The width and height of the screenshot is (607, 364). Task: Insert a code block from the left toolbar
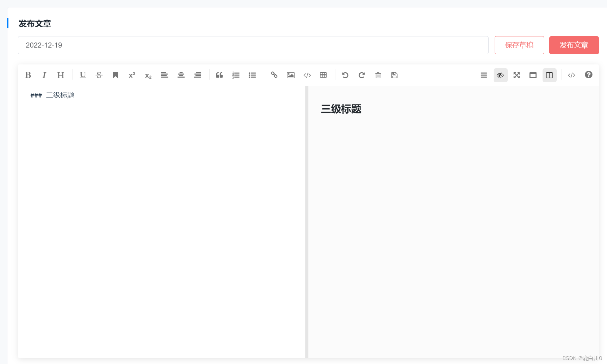point(307,75)
